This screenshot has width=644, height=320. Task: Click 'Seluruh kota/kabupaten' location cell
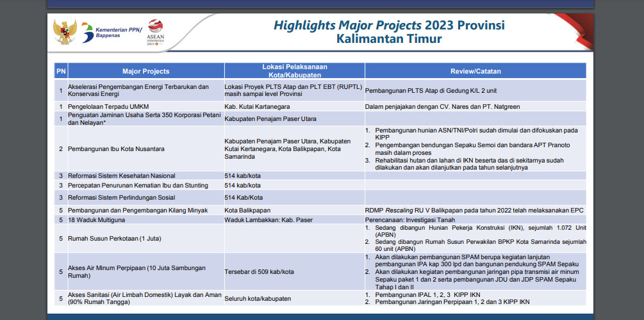[x=294, y=299]
